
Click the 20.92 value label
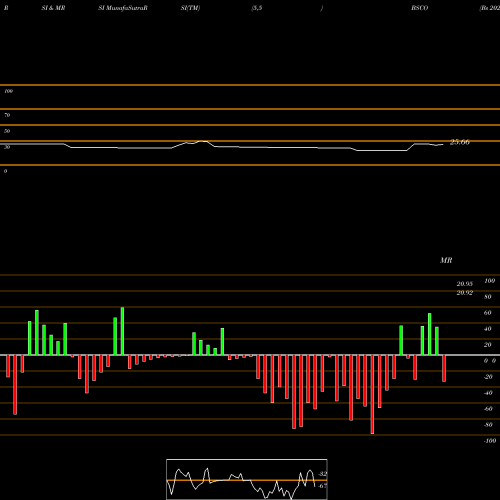(465, 293)
